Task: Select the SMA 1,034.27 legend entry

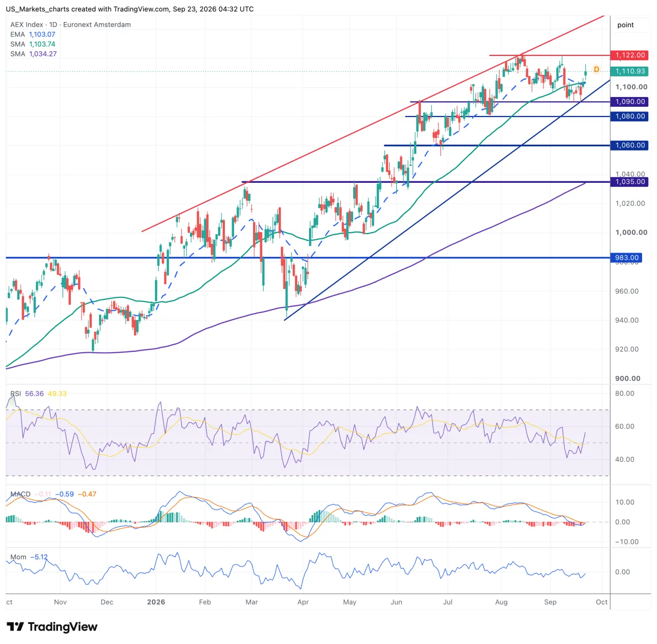Action: point(33,54)
